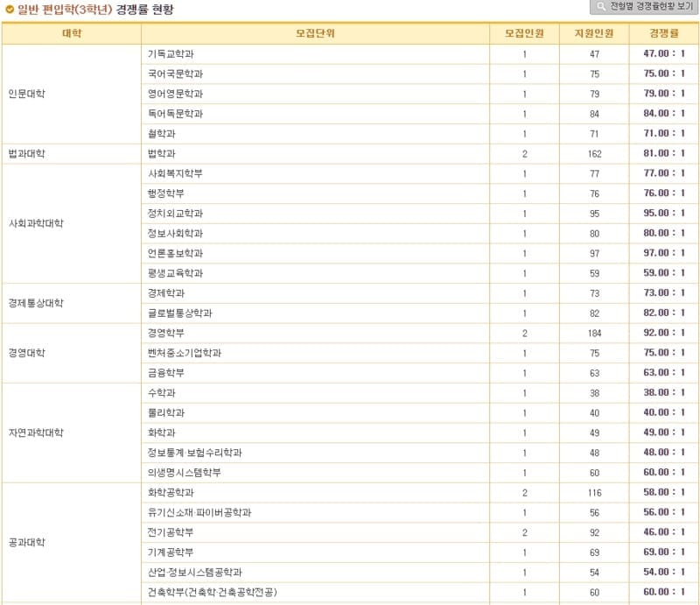
Task: Select the 독어독문학과 row
Action: pos(420,114)
